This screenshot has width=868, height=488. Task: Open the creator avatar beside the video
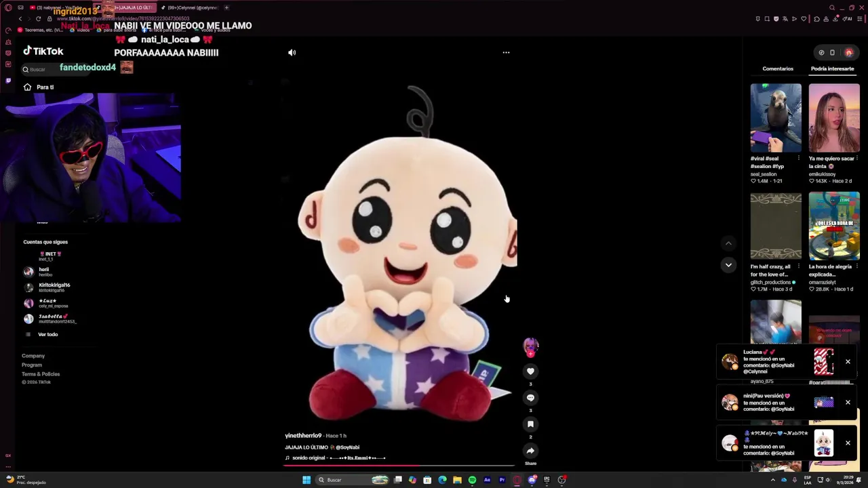pos(530,346)
